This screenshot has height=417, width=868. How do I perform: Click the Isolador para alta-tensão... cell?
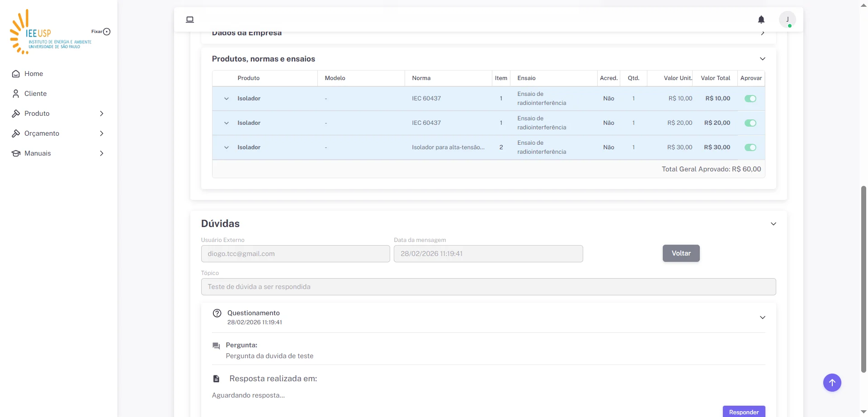pyautogui.click(x=448, y=147)
